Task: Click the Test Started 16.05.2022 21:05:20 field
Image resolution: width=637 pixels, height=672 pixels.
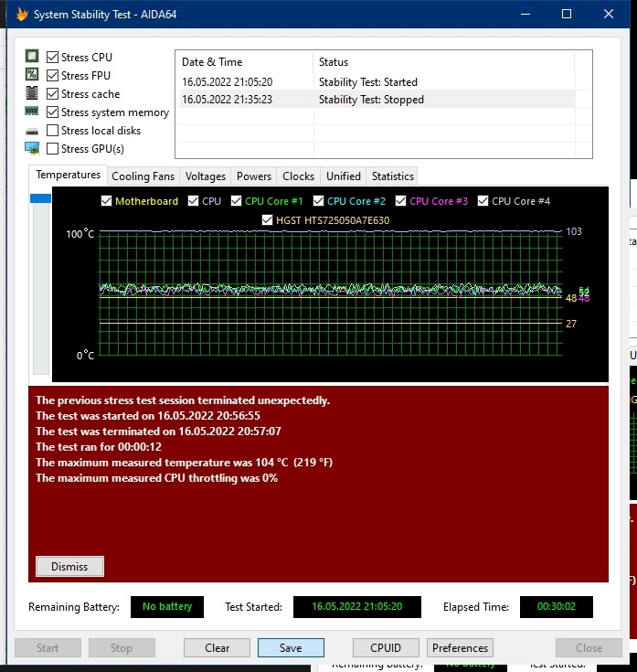Action: pyautogui.click(x=356, y=606)
